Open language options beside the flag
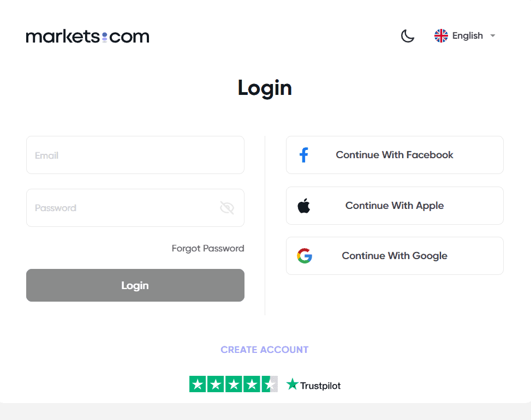The image size is (531, 420). pos(467,35)
